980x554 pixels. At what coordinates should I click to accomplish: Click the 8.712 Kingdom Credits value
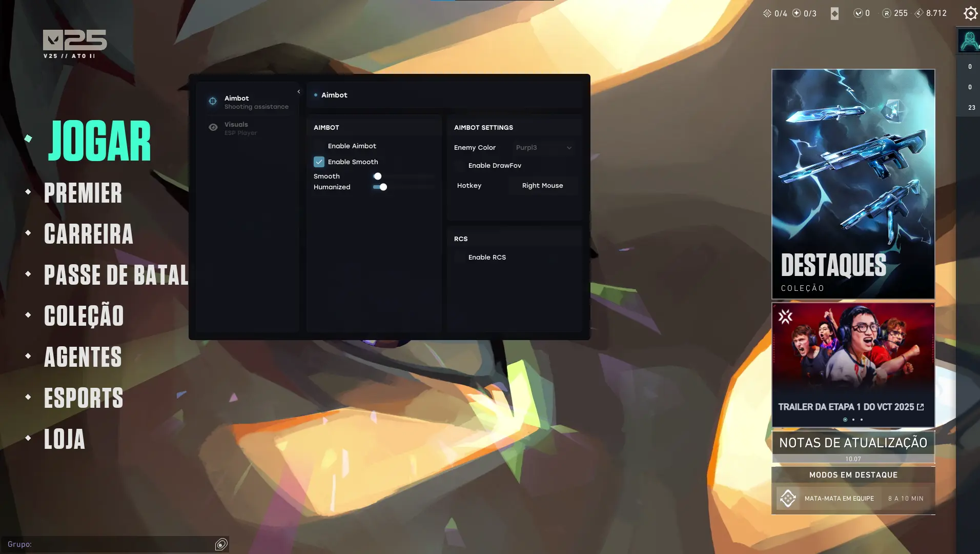point(936,13)
